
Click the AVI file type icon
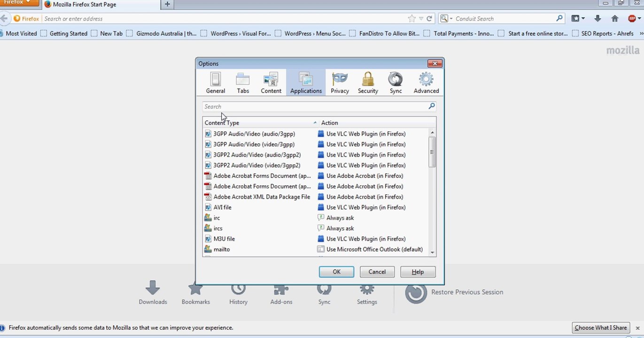(208, 207)
